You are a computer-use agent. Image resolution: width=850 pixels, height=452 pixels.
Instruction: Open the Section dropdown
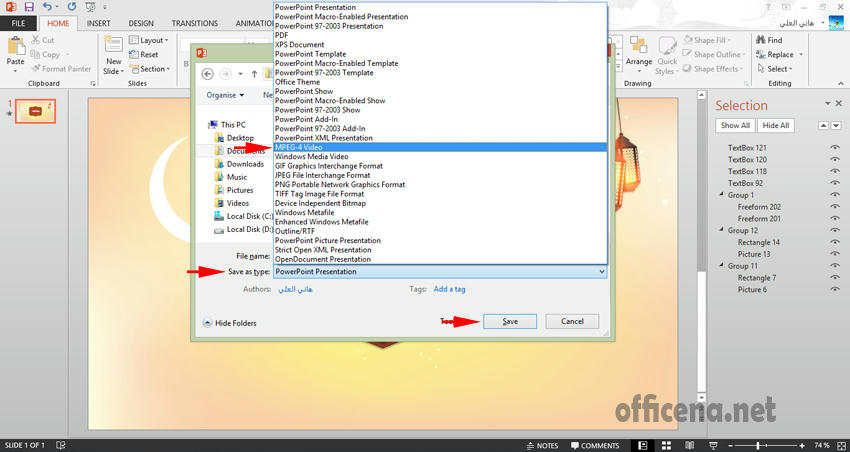(150, 69)
